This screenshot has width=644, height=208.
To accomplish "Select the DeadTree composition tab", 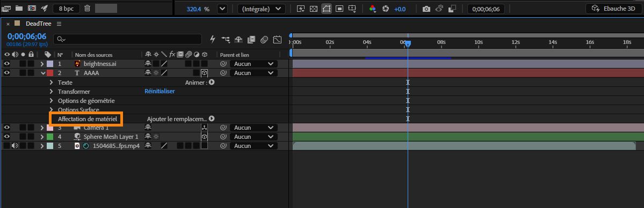I will (38, 24).
